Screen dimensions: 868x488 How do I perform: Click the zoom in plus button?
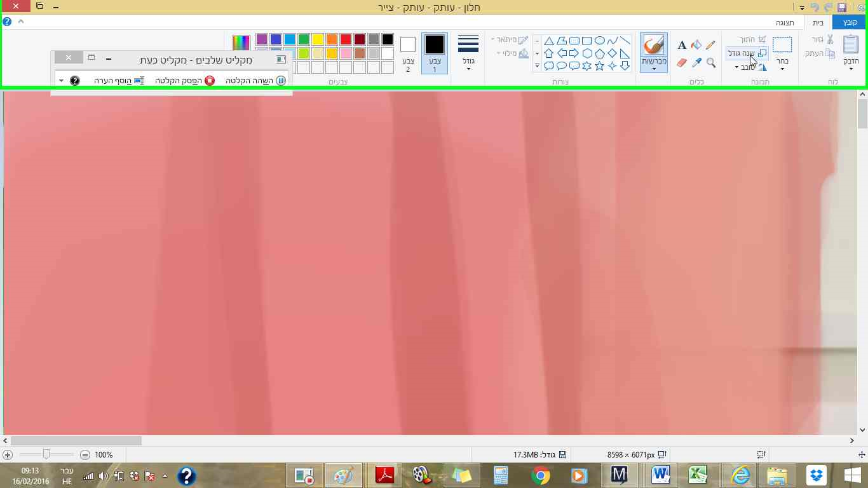(8, 455)
